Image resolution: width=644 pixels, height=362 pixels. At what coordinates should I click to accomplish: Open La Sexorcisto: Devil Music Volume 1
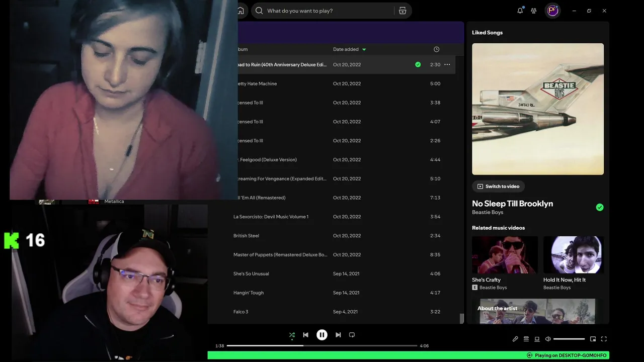tap(271, 217)
